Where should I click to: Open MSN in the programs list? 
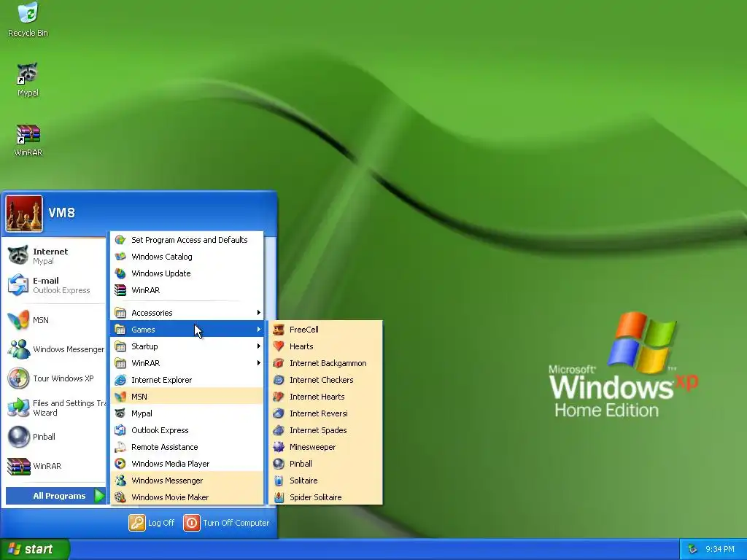pyautogui.click(x=187, y=397)
